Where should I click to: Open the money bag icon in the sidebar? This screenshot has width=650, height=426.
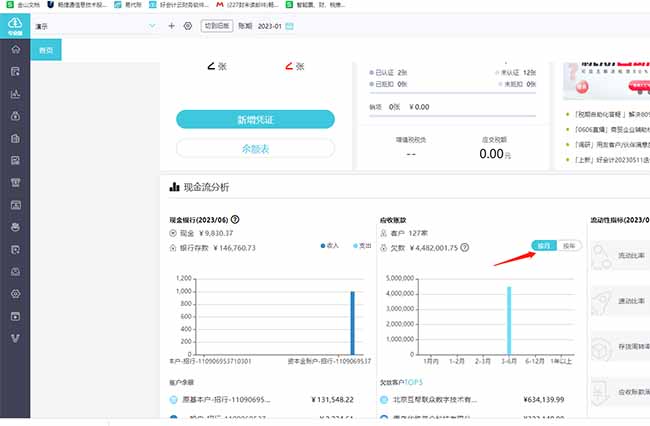(15, 116)
